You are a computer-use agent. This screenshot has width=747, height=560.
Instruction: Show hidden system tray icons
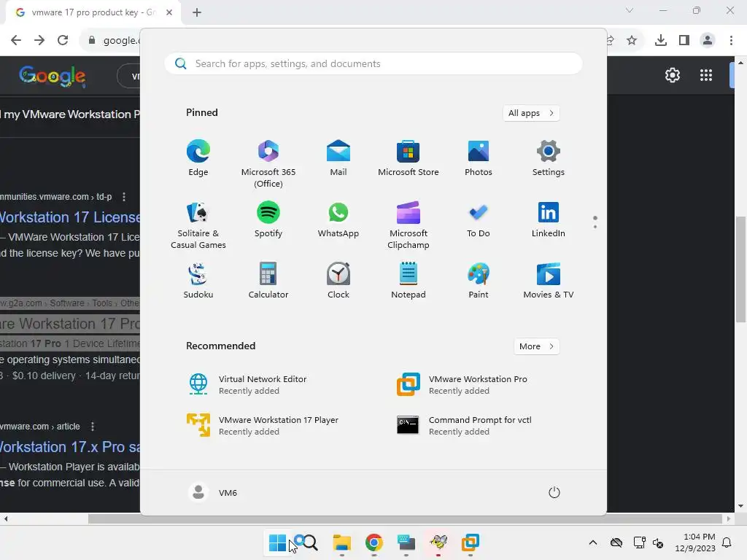click(592, 542)
